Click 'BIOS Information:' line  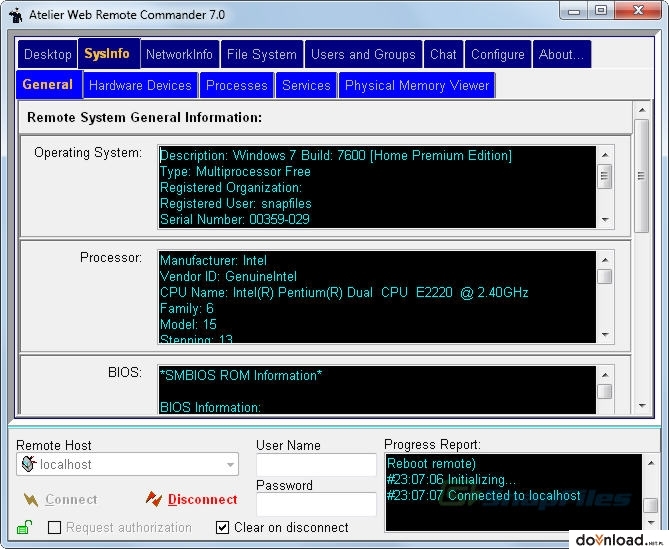(210, 407)
